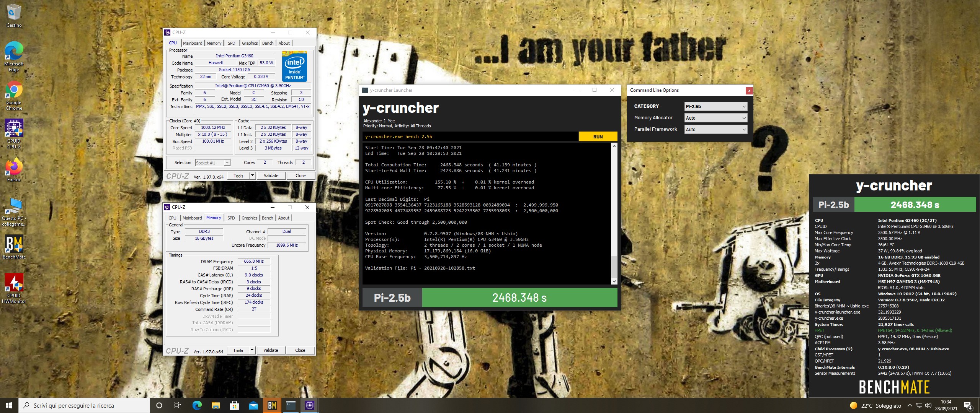
Task: Click Close button in upper CPU-Z window
Action: click(301, 176)
